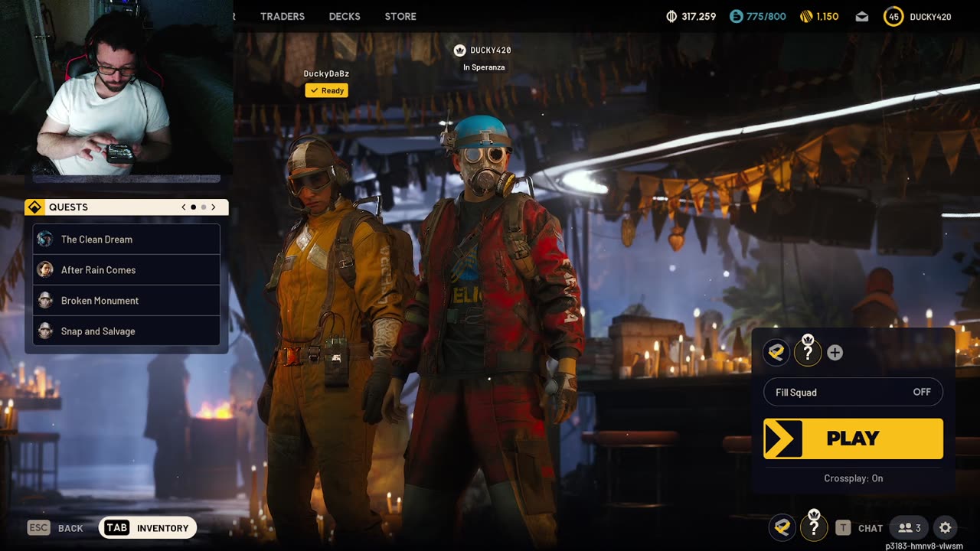Open the STORE tab

pos(400,16)
